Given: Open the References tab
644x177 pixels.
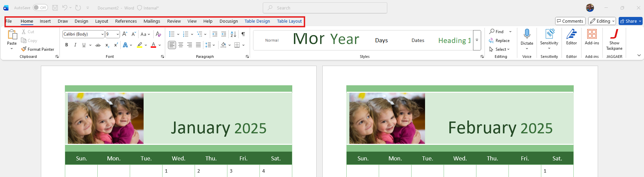Looking at the screenshot, I should (x=126, y=21).
